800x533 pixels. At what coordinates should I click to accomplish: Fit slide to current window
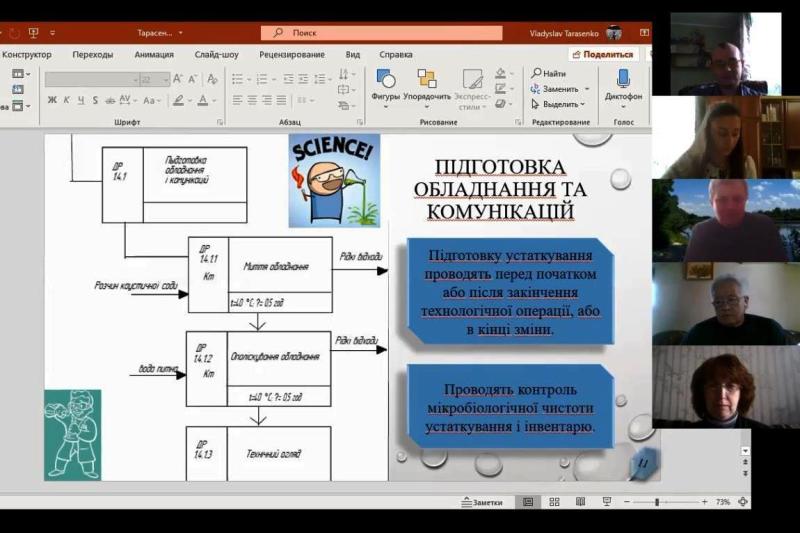(741, 502)
